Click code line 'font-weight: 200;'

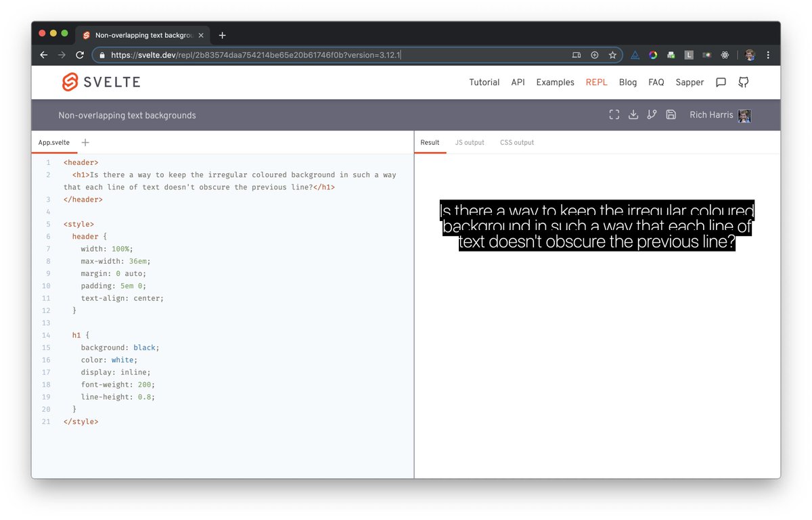[x=118, y=385]
